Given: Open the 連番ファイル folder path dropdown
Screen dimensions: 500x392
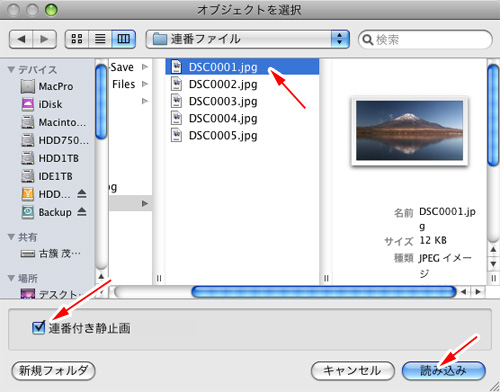Looking at the screenshot, I should (x=248, y=39).
